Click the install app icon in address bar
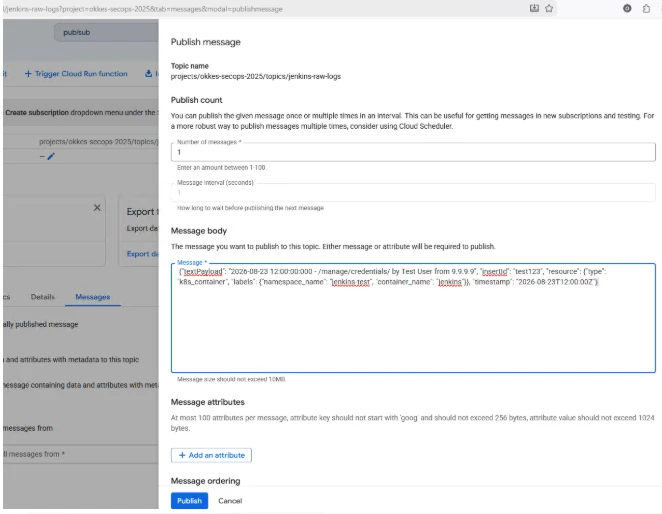 click(x=534, y=8)
